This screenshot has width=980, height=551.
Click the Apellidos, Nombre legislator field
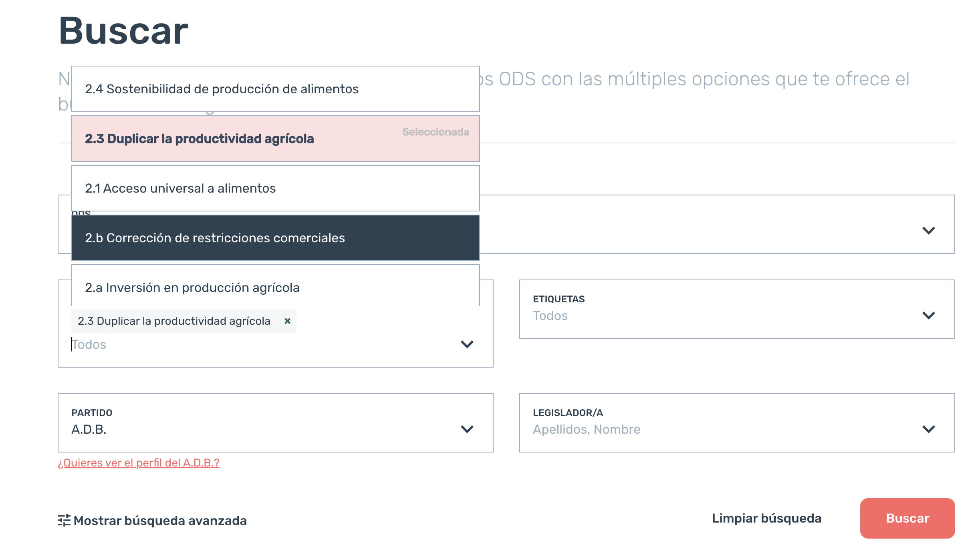[737, 423]
